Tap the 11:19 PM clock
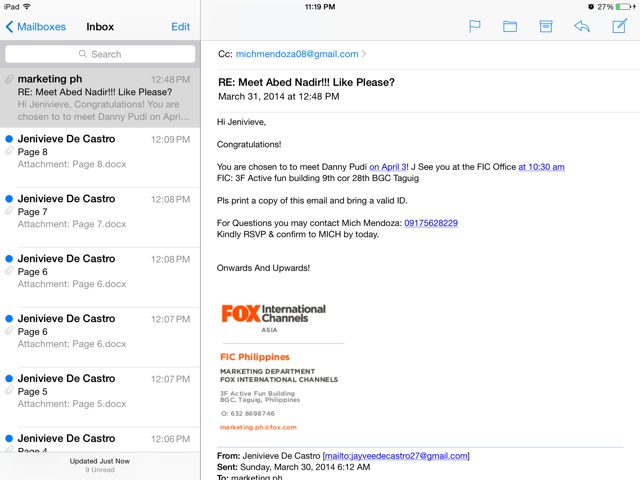Viewport: 640px width, 480px height. pos(320,7)
